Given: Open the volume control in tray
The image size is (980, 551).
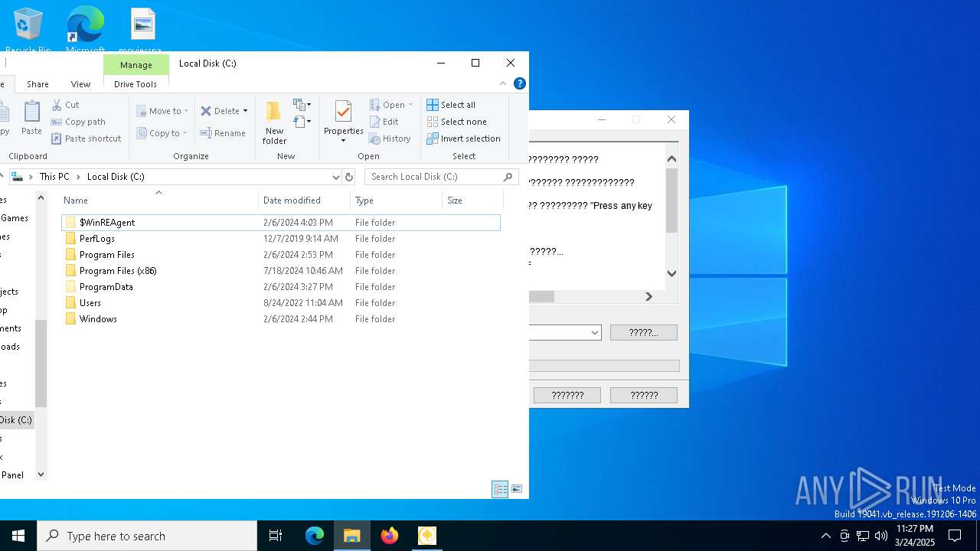Looking at the screenshot, I should (x=881, y=536).
